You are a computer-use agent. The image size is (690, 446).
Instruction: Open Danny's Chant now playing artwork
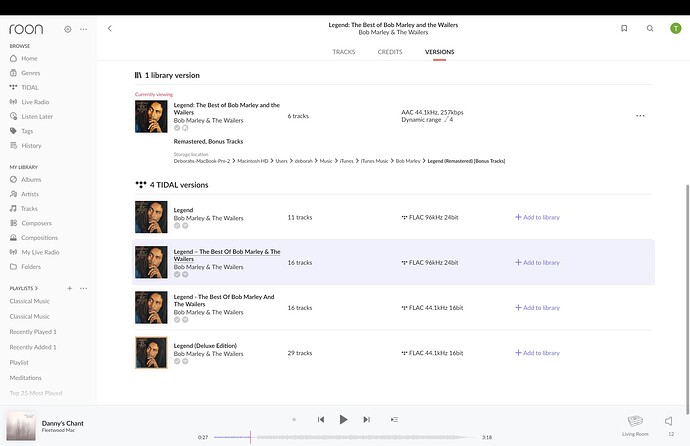[x=21, y=426]
